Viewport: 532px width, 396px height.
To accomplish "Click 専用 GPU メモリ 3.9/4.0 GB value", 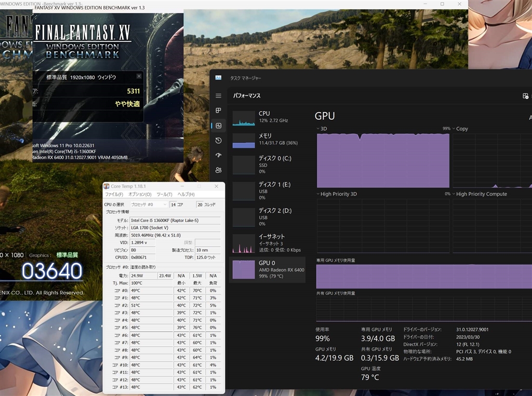I will [378, 338].
